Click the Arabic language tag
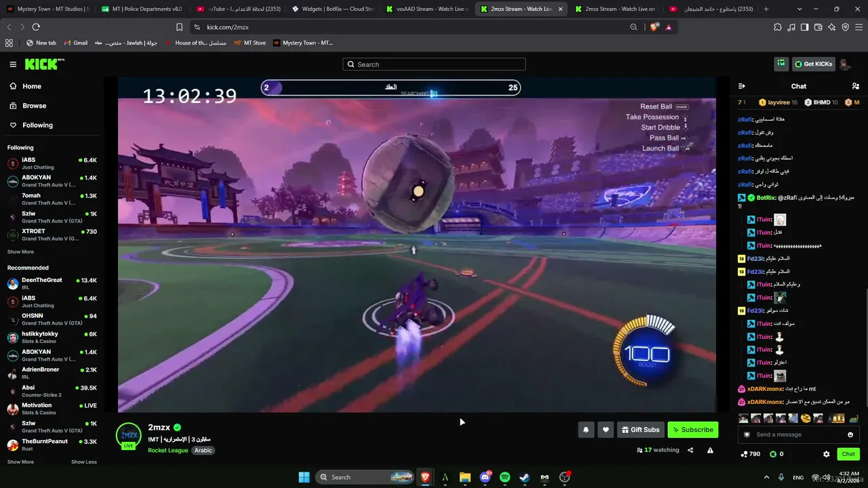Viewport: 868px width, 488px height. [203, 450]
